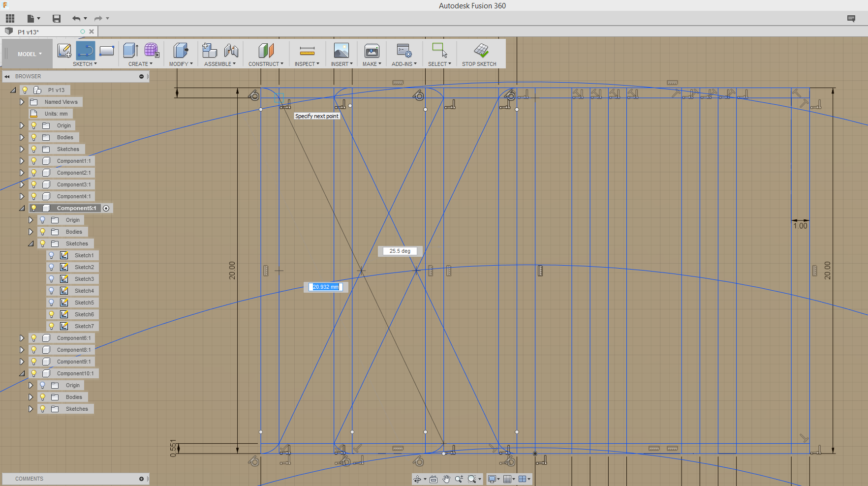Collapse Component10:1 tree node
The height and width of the screenshot is (486, 868).
(22, 373)
